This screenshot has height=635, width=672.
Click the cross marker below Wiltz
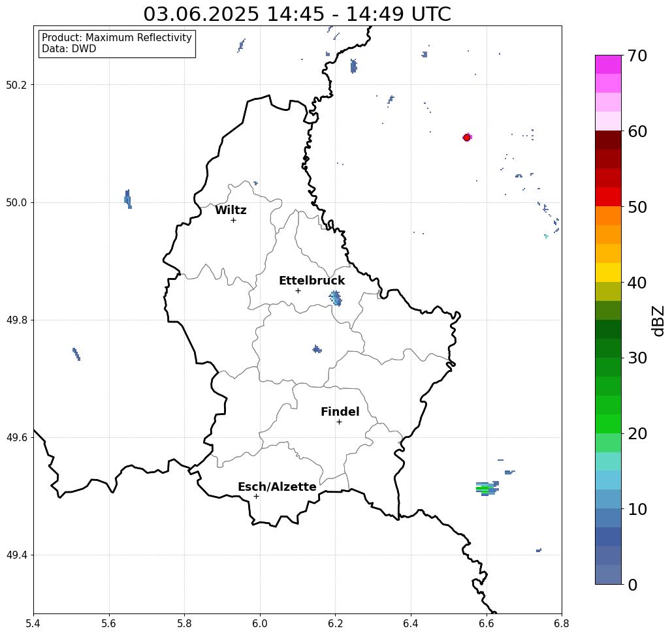pyautogui.click(x=233, y=221)
